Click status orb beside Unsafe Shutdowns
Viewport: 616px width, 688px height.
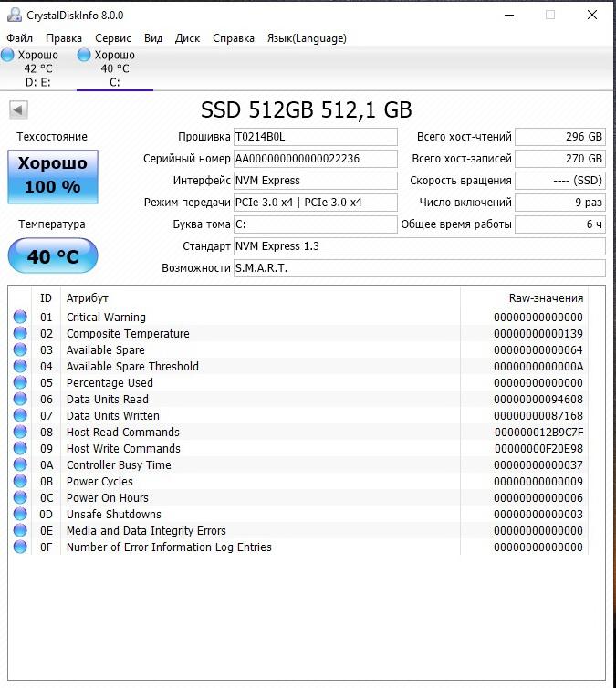coord(20,515)
